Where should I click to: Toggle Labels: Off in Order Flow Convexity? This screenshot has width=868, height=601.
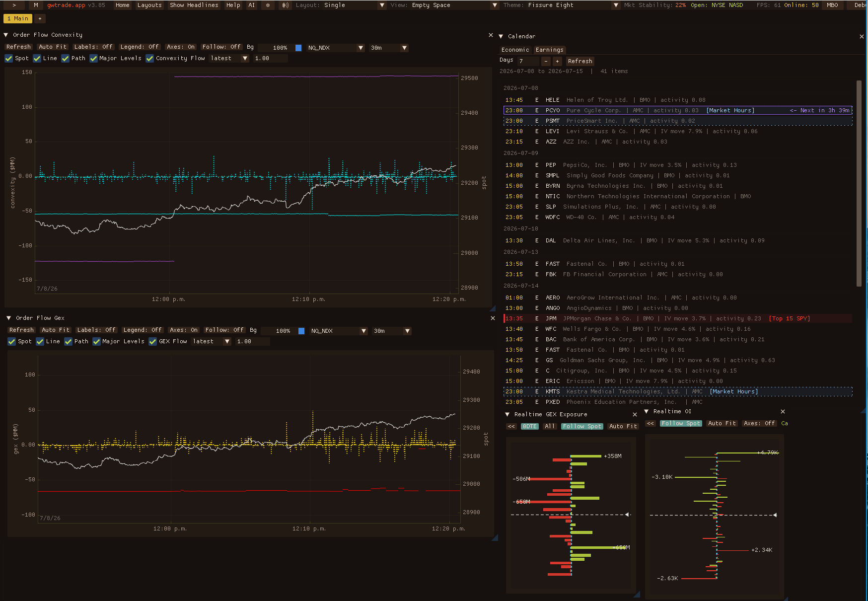[93, 47]
